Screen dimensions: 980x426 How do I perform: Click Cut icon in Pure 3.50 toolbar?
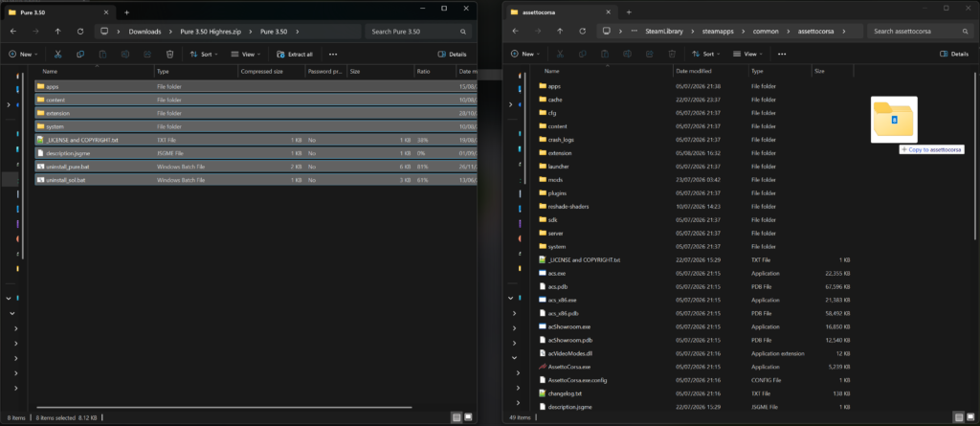point(58,55)
